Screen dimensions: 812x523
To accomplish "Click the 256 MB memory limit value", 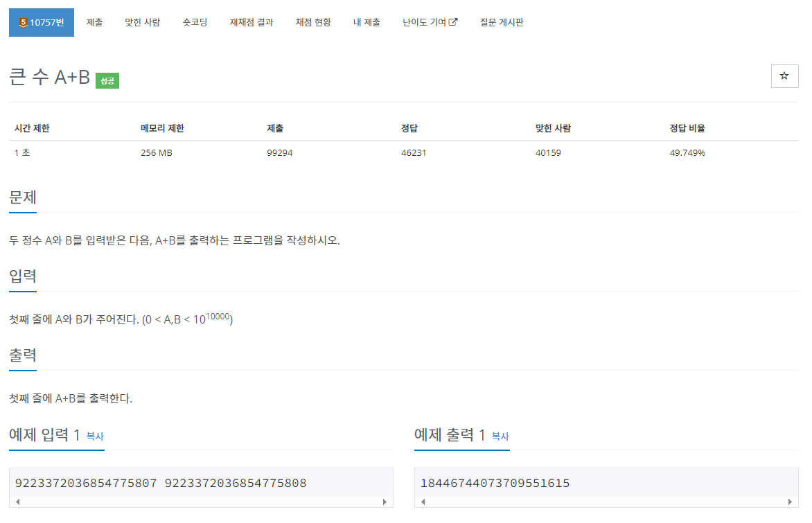I will click(x=157, y=153).
